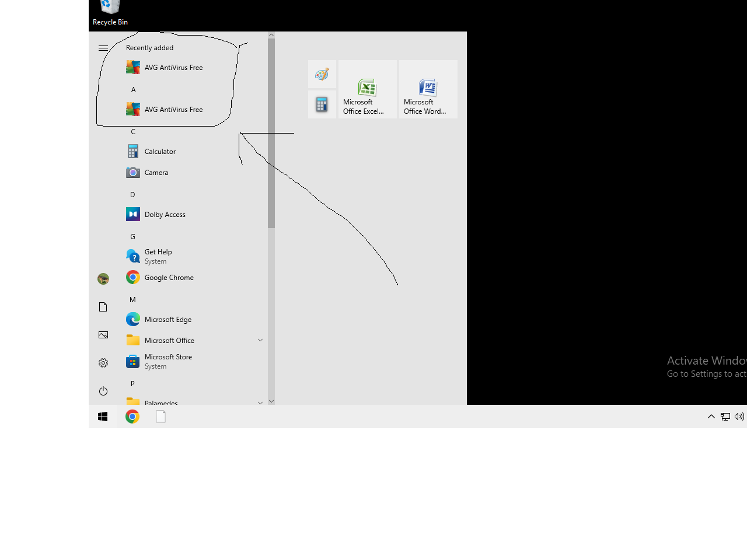
Task: Open the Paint tile
Action: [322, 74]
